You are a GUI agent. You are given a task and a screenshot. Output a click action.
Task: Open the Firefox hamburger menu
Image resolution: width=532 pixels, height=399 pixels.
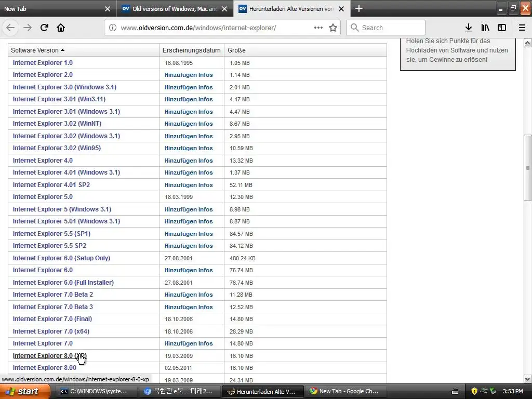click(522, 28)
